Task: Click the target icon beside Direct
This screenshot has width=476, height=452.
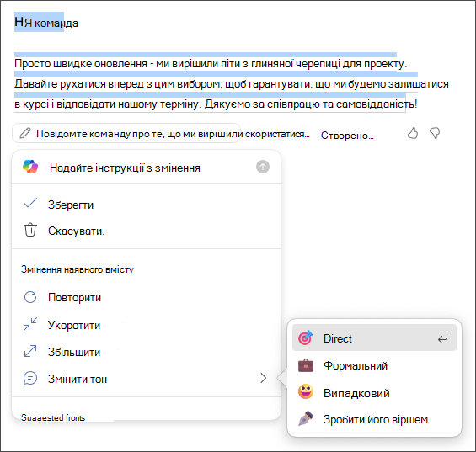Action: tap(306, 338)
